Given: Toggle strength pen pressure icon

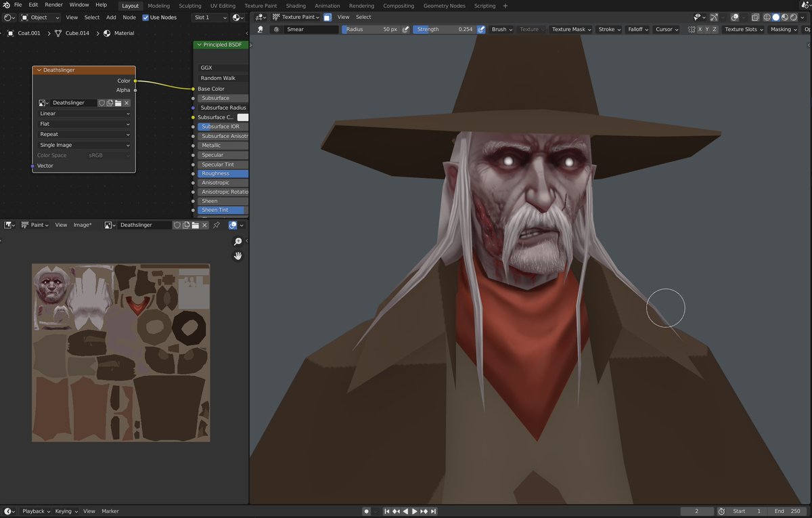Looking at the screenshot, I should click(481, 29).
